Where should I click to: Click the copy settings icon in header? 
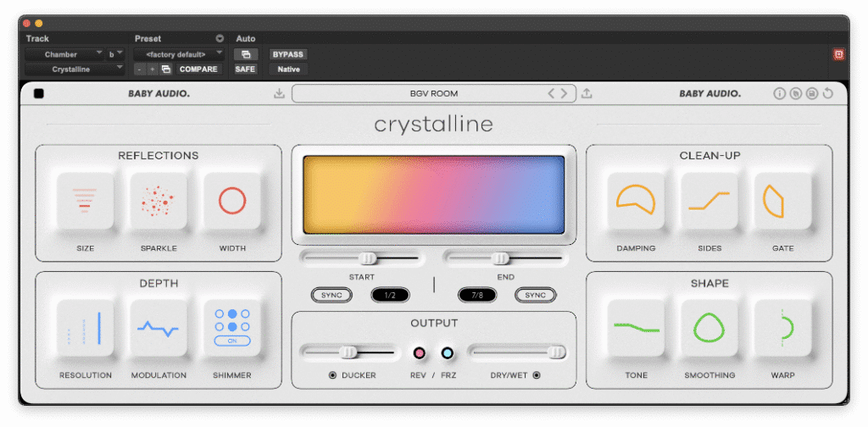[x=795, y=93]
